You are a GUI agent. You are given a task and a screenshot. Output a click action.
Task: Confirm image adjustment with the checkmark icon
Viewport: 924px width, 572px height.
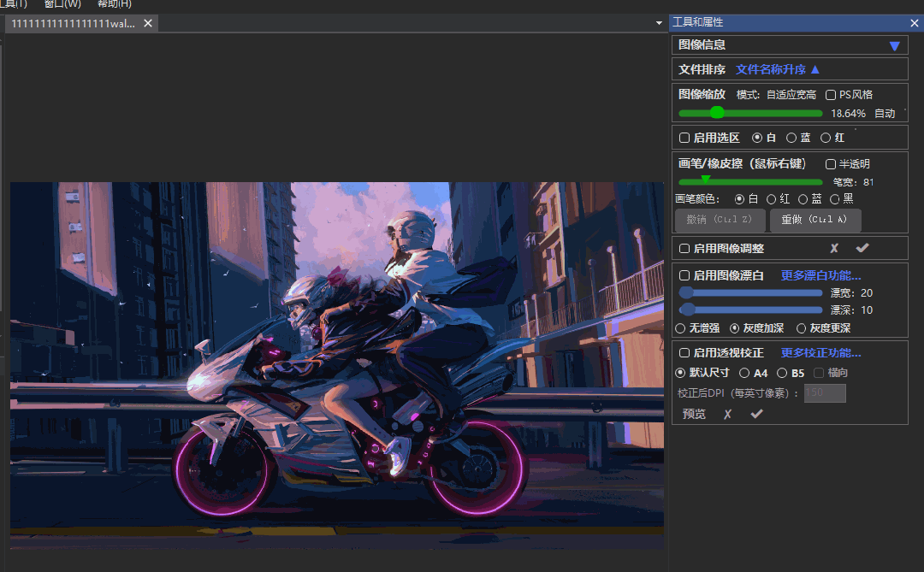click(x=862, y=248)
